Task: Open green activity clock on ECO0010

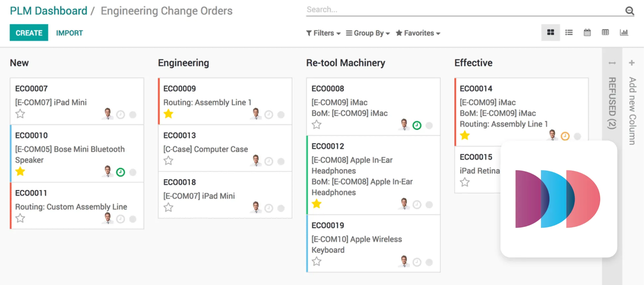Action: tap(120, 172)
